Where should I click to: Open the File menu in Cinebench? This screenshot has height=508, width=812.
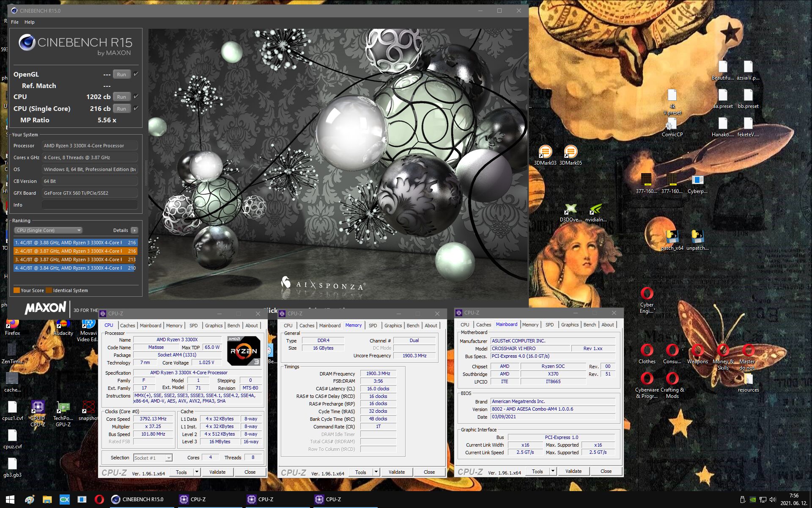coord(15,22)
